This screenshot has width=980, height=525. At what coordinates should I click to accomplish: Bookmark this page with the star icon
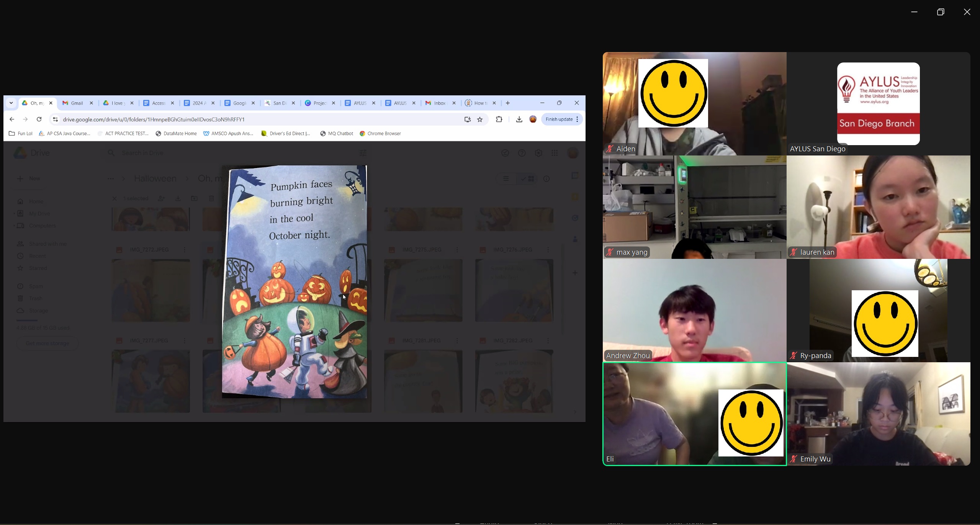(x=480, y=119)
